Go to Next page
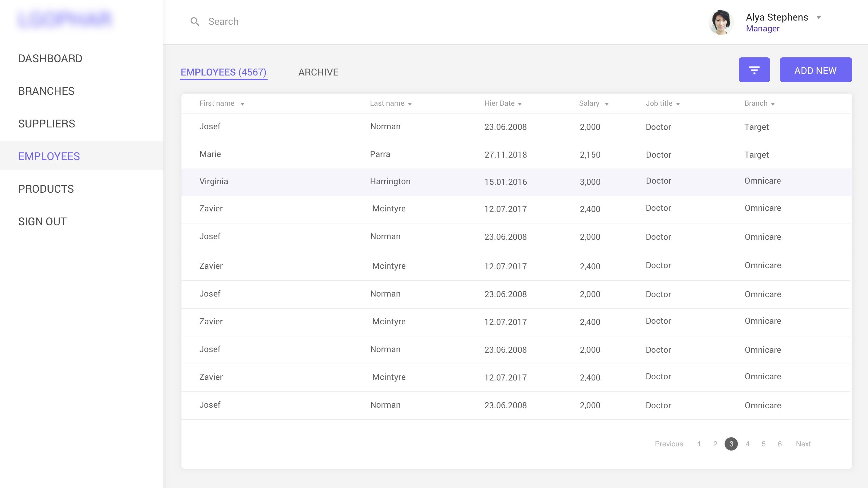This screenshot has height=488, width=868. point(803,444)
